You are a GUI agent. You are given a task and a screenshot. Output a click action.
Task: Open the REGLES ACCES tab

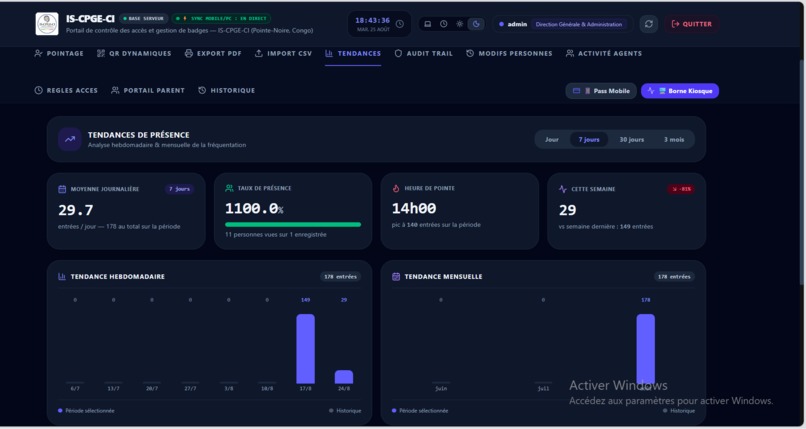click(x=66, y=90)
